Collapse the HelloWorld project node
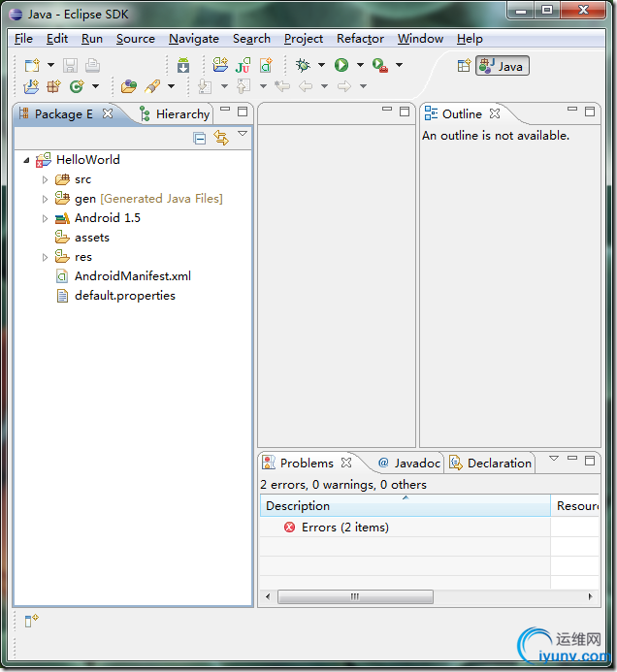Image resolution: width=617 pixels, height=672 pixels. click(x=26, y=160)
